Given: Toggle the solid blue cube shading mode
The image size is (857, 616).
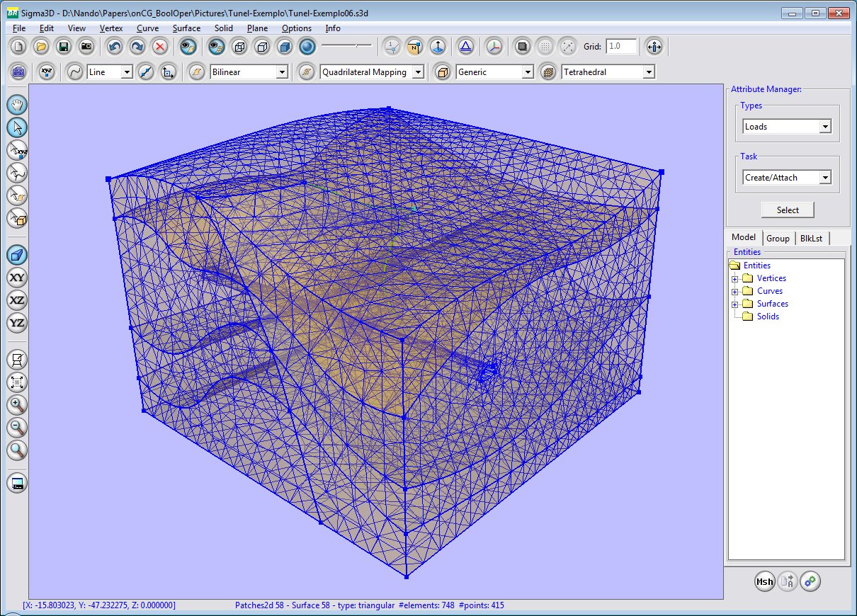Looking at the screenshot, I should point(285,47).
